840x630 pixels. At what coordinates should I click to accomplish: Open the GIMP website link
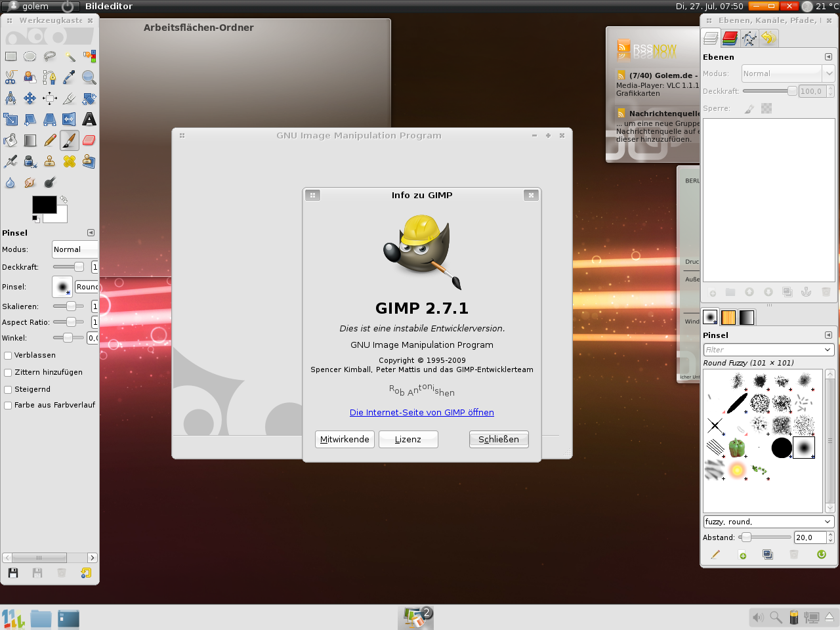(421, 412)
